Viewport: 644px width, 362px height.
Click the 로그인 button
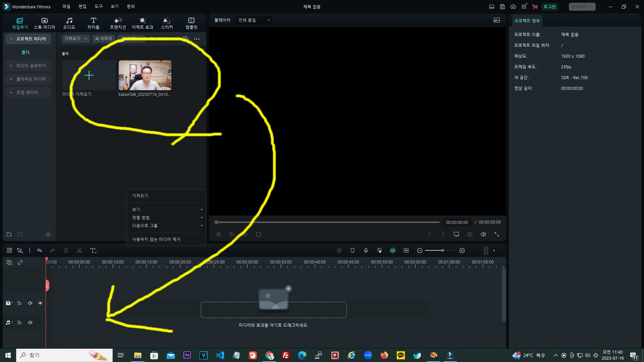(549, 7)
